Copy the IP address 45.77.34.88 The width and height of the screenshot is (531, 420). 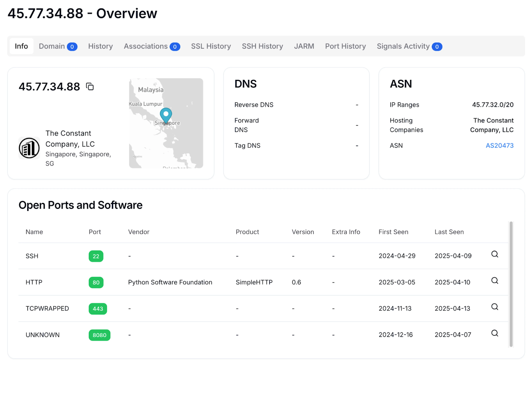[90, 87]
